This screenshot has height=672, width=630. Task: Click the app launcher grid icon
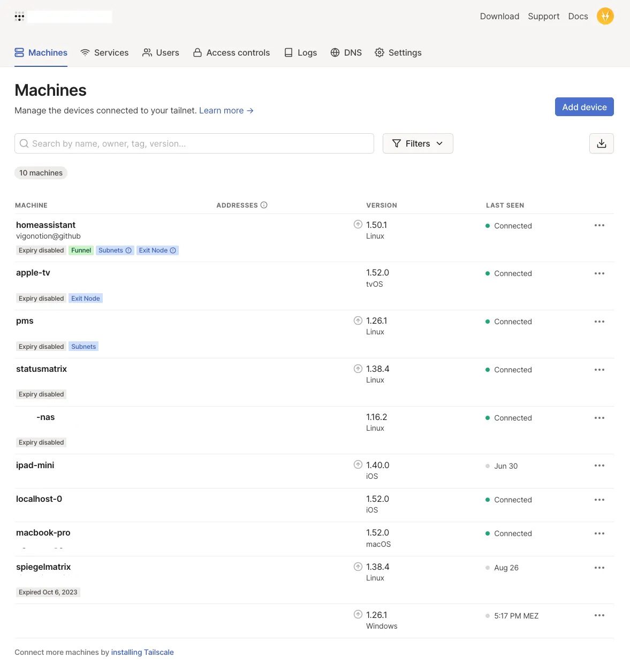pyautogui.click(x=19, y=17)
